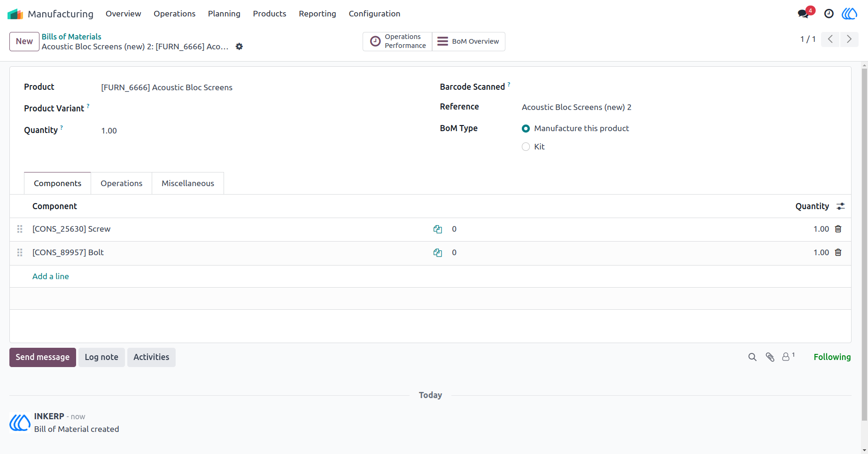Attach files using the paperclip icon
868x454 pixels.
(x=770, y=357)
